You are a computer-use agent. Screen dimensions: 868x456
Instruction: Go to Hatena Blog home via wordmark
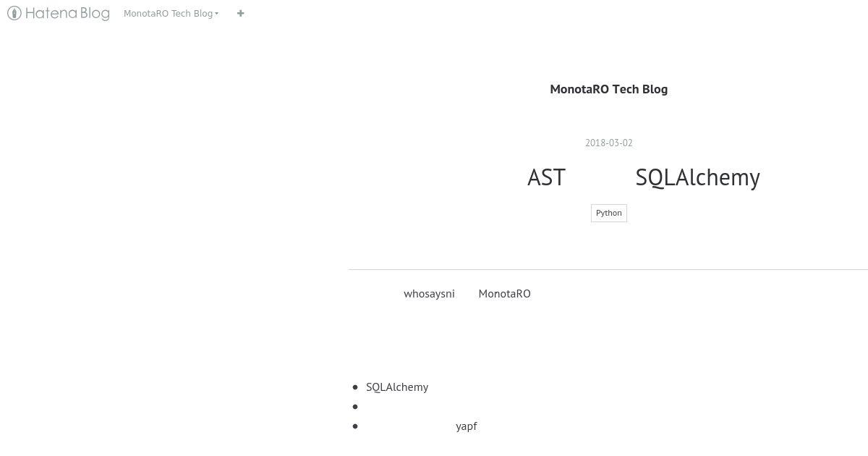coord(67,13)
